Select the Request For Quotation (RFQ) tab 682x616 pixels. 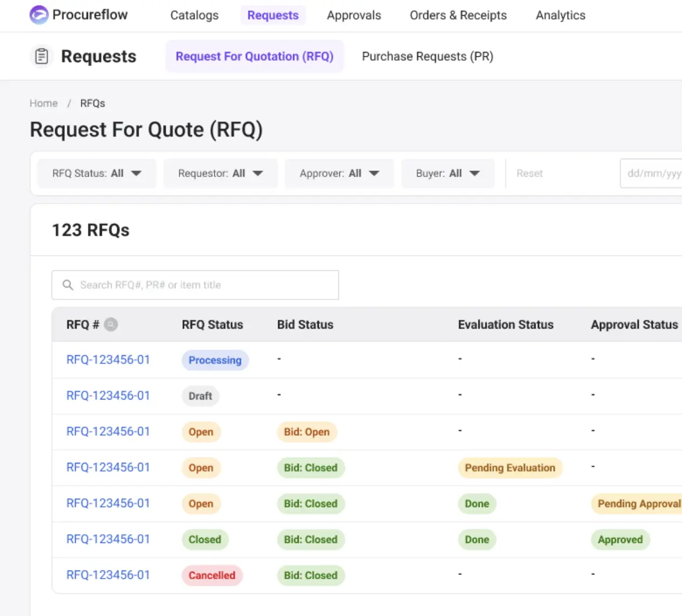tap(254, 56)
